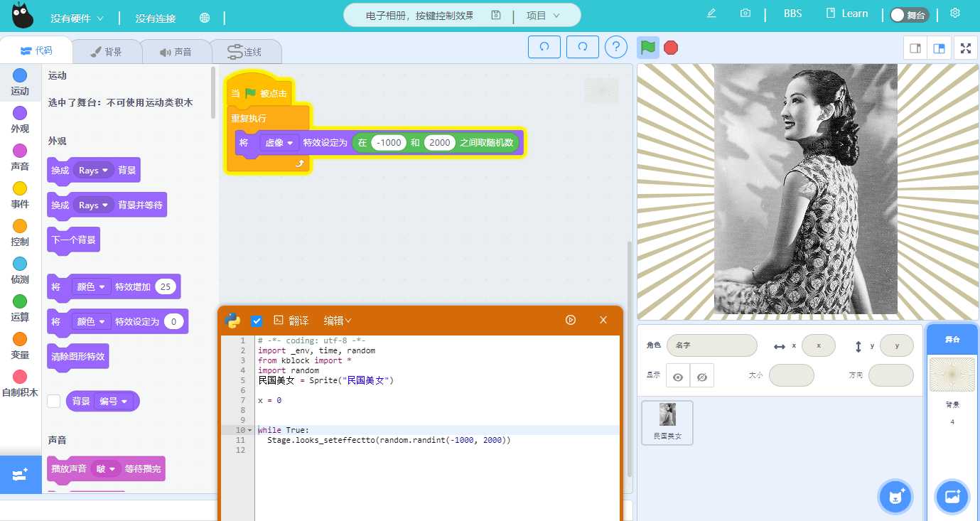Toggle the 舞台 stage mode switch
Image resolution: width=980 pixels, height=521 pixels.
tap(909, 15)
